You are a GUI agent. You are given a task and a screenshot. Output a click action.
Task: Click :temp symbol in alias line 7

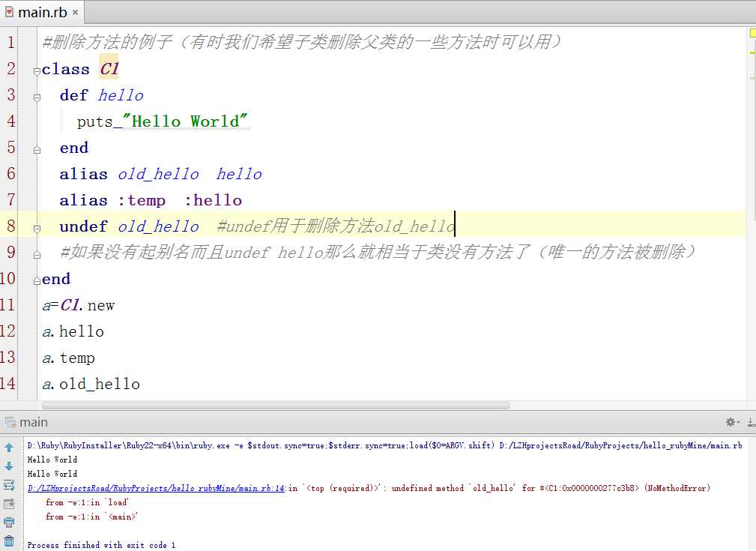[142, 199]
